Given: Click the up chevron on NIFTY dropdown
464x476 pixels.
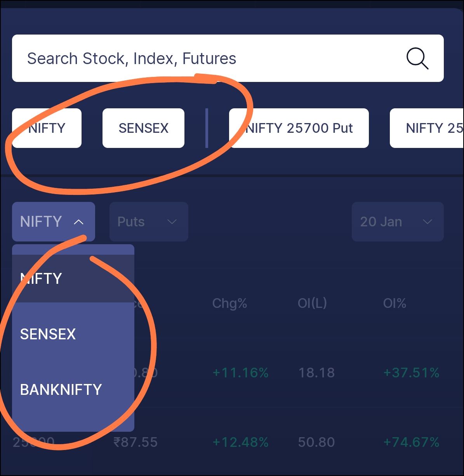Looking at the screenshot, I should point(78,222).
